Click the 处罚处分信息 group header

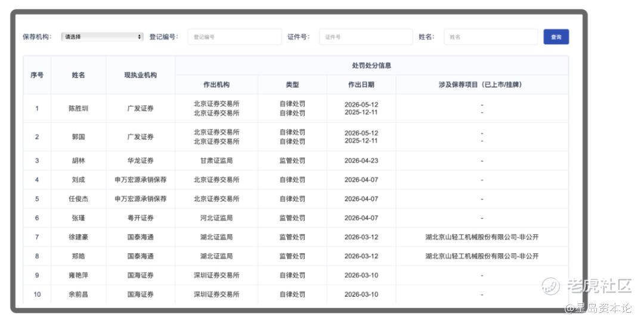click(371, 66)
